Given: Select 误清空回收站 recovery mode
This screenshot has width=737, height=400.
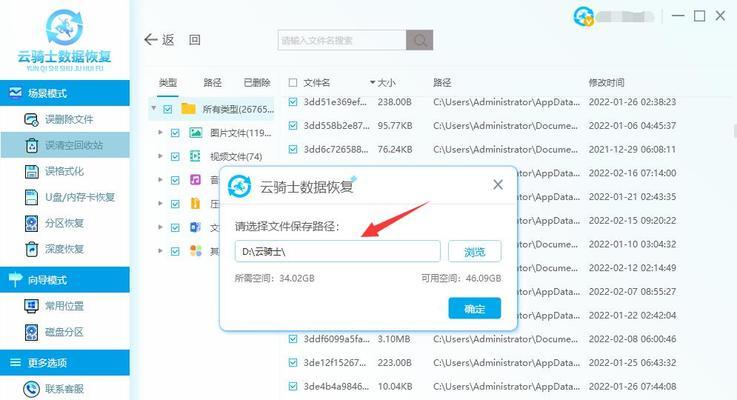Looking at the screenshot, I should coord(65,145).
